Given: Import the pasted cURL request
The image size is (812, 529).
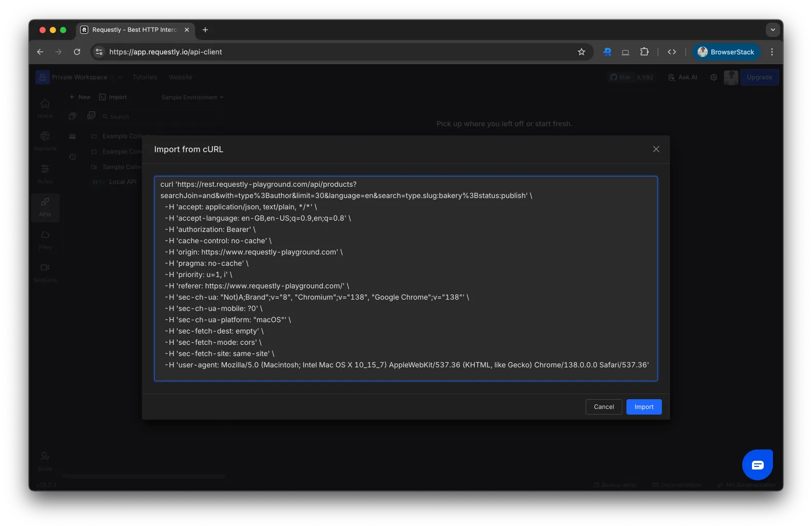Looking at the screenshot, I should (x=644, y=407).
